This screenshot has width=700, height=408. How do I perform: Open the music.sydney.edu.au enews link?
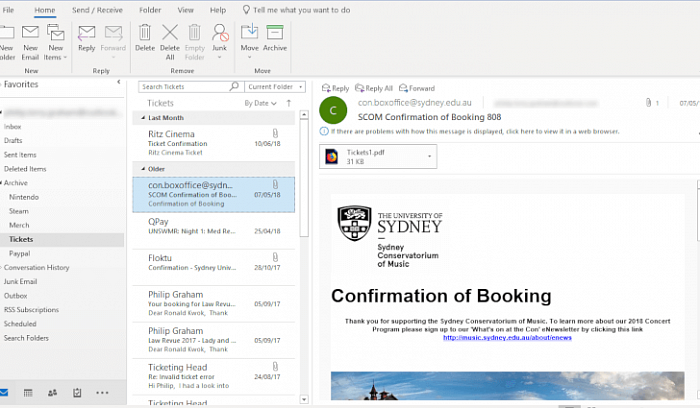pos(507,337)
